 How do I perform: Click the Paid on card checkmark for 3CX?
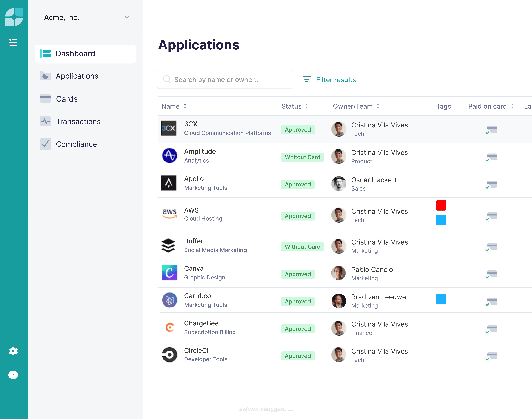click(491, 129)
